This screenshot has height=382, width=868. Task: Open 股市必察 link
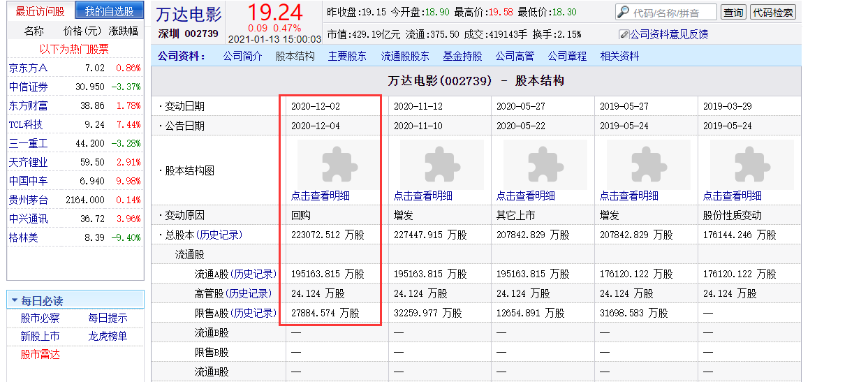click(x=40, y=318)
